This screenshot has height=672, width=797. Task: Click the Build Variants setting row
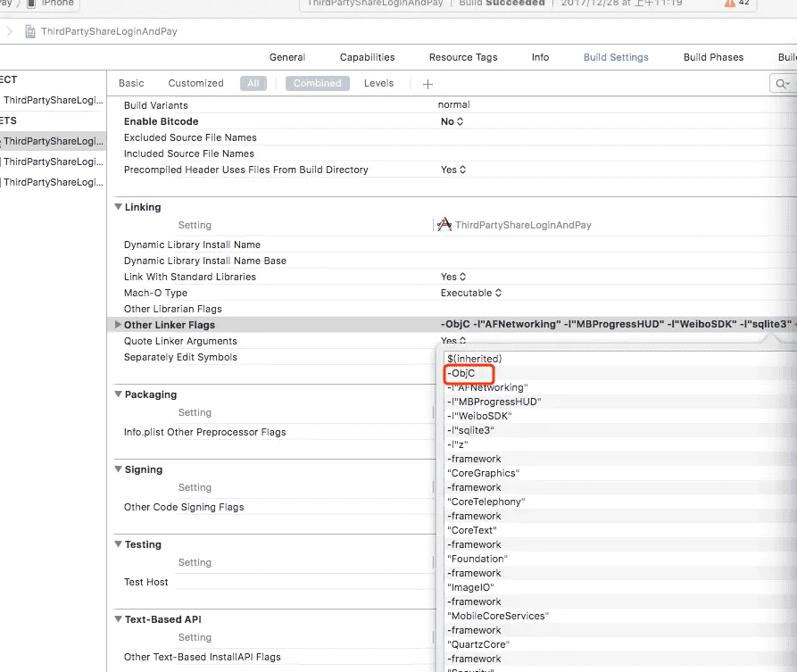155,105
